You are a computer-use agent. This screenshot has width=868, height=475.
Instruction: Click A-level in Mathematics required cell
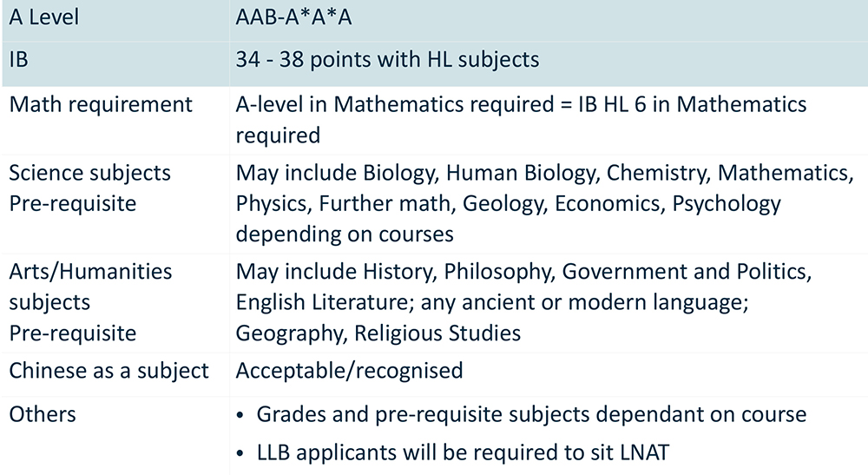point(521,120)
